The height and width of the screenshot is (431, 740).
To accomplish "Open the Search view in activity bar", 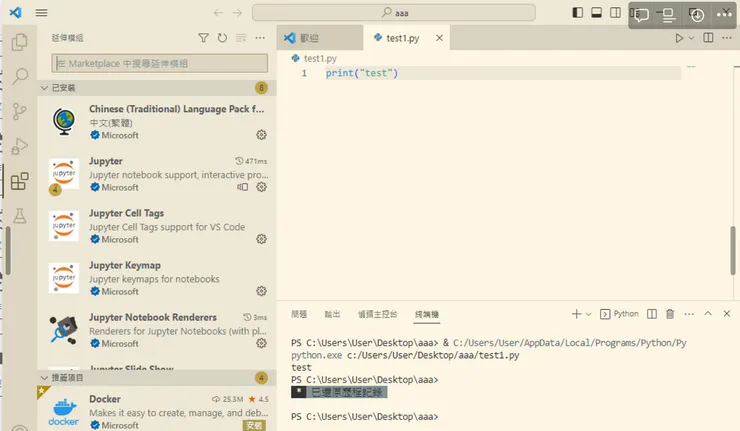I will 19,76.
